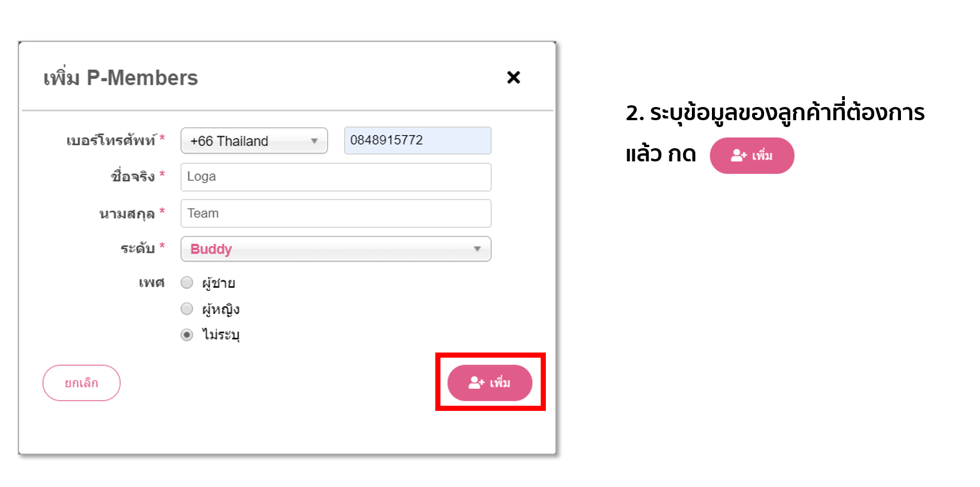Click add-user icon in the instruction's เพิ่ม button
The width and height of the screenshot is (980, 487).
(x=739, y=155)
